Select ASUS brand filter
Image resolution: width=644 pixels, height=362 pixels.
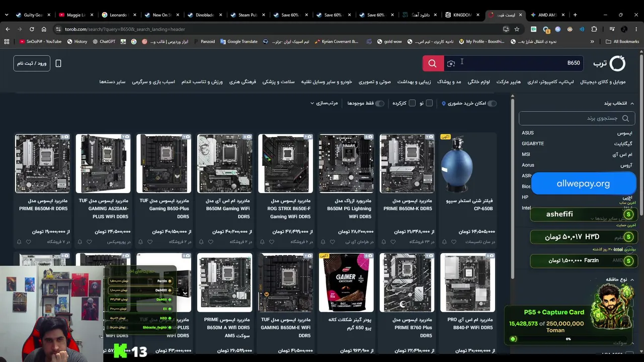coord(577,133)
